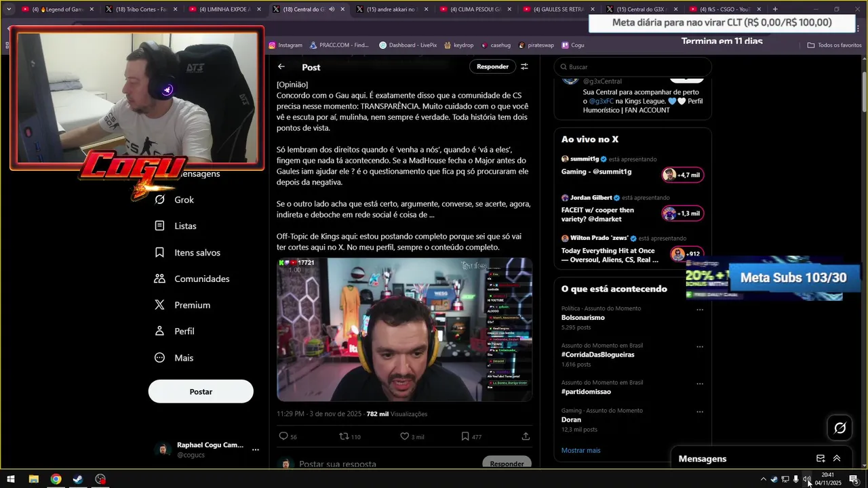Click the reply icon with 56 replies
The image size is (868, 488).
pos(283,436)
